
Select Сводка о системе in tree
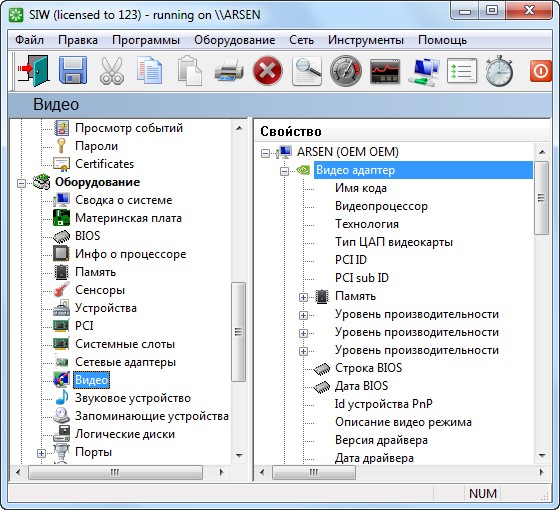[x=124, y=200]
